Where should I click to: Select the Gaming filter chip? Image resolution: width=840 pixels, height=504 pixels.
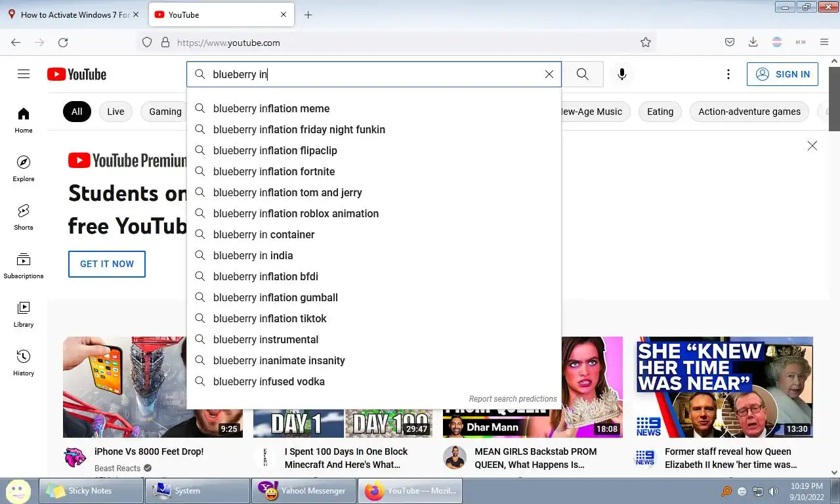pos(164,112)
